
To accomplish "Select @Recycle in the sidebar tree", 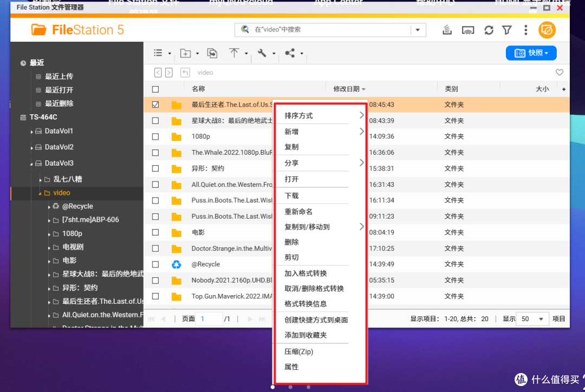I will pos(77,206).
